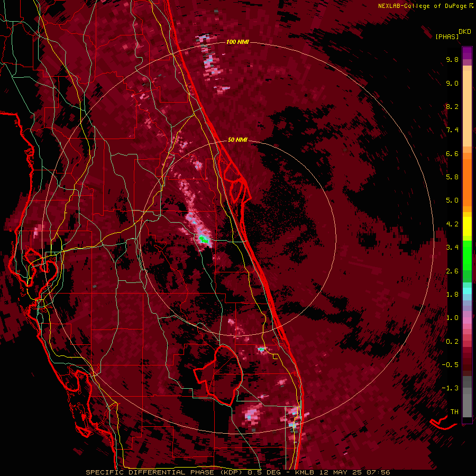The width and height of the screenshot is (476, 476).
Task: Select the 100 NMI range ring label
Action: click(x=237, y=42)
